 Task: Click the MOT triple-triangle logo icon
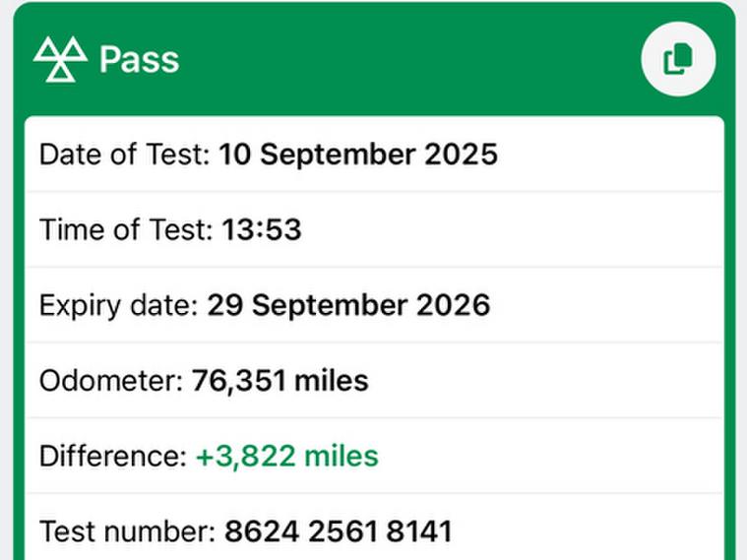point(60,59)
